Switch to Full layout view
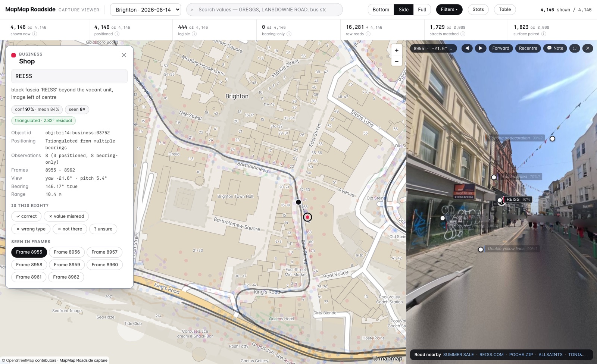 [x=422, y=10]
